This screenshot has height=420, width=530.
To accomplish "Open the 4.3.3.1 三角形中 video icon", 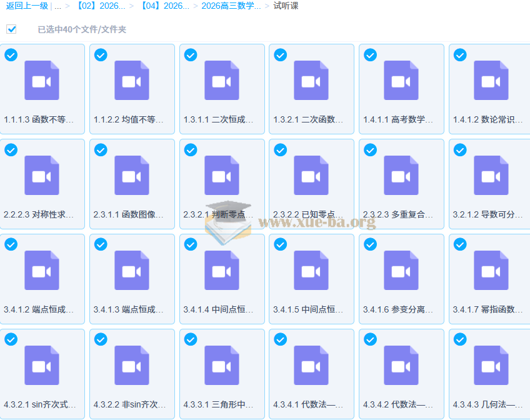I will coord(221,366).
